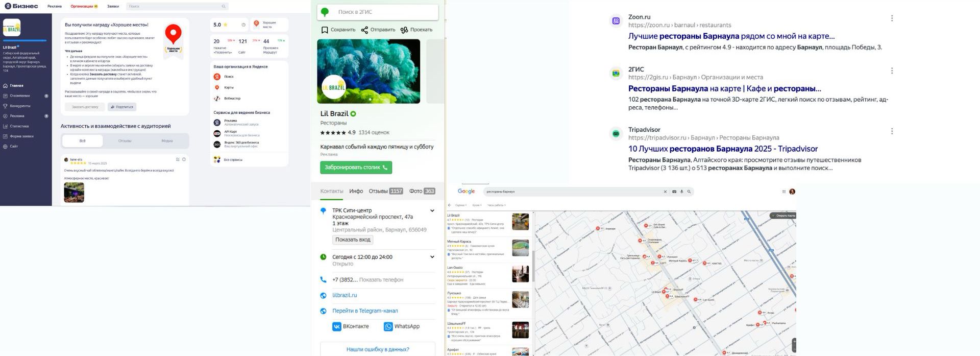Select the Заявки menu in Yandex Business header

tap(113, 6)
